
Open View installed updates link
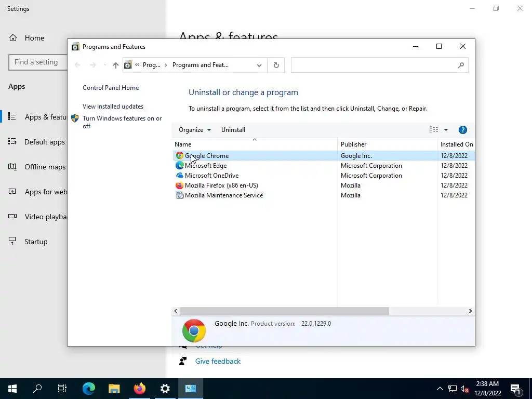(113, 107)
